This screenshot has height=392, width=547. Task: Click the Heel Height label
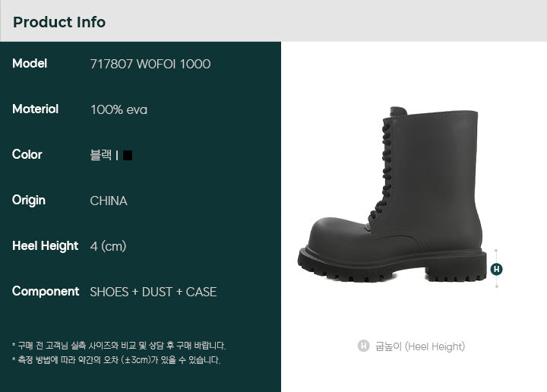pyautogui.click(x=45, y=246)
